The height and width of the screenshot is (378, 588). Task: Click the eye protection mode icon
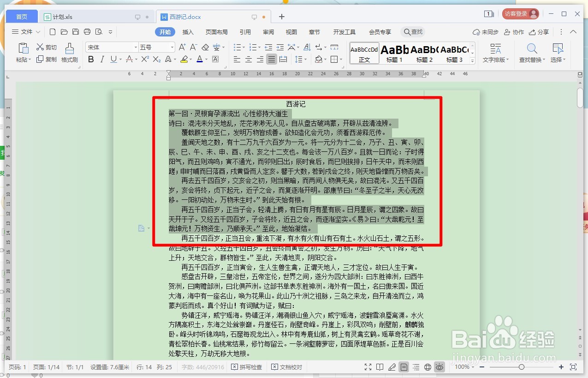(440, 367)
